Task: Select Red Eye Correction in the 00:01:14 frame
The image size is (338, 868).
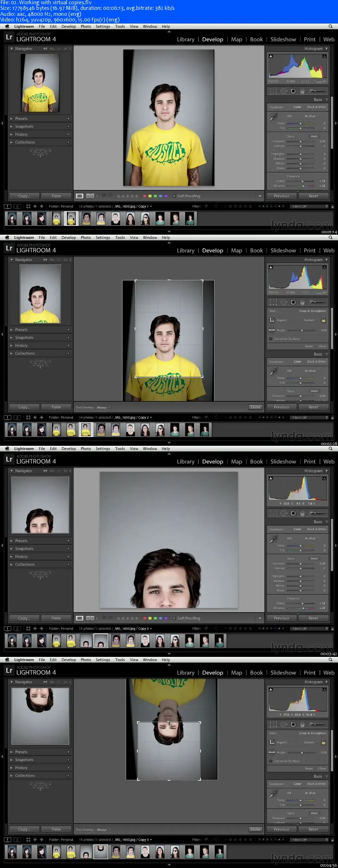Action: [x=293, y=91]
